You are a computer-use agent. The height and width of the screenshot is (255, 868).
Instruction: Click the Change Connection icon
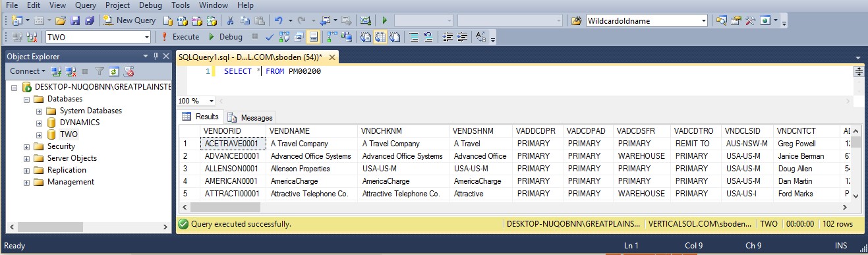pos(32,37)
